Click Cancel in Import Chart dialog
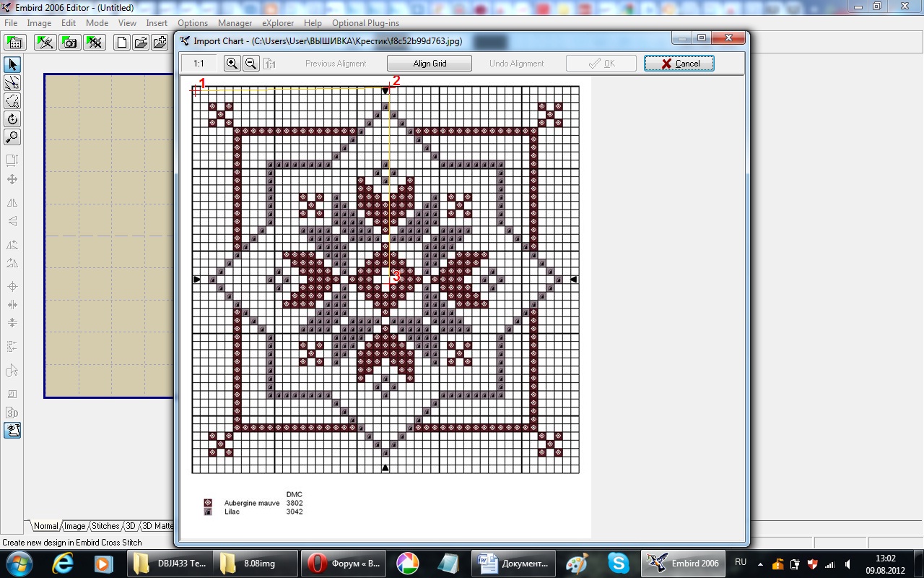The height and width of the screenshot is (578, 924). pos(679,64)
